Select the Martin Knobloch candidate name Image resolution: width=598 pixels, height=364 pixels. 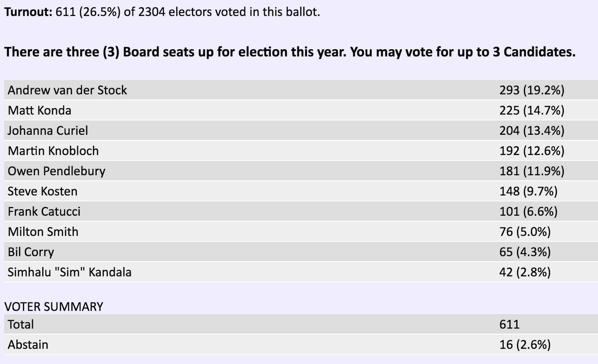[53, 151]
